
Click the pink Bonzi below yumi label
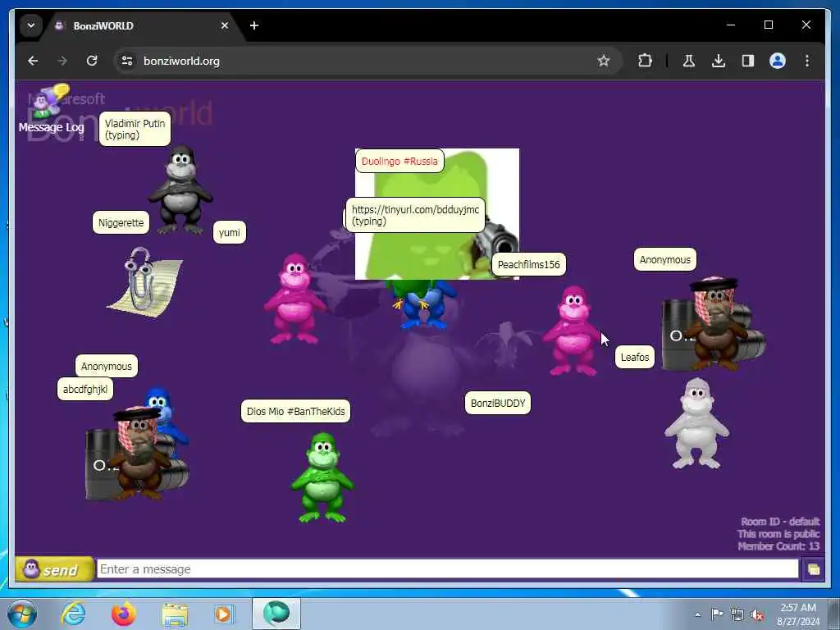pos(294,299)
